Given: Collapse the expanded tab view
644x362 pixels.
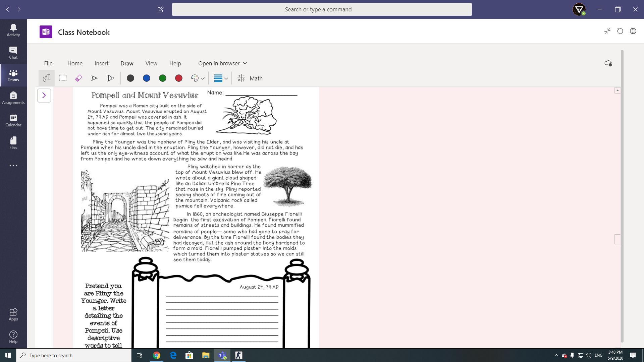Looking at the screenshot, I should point(607,31).
